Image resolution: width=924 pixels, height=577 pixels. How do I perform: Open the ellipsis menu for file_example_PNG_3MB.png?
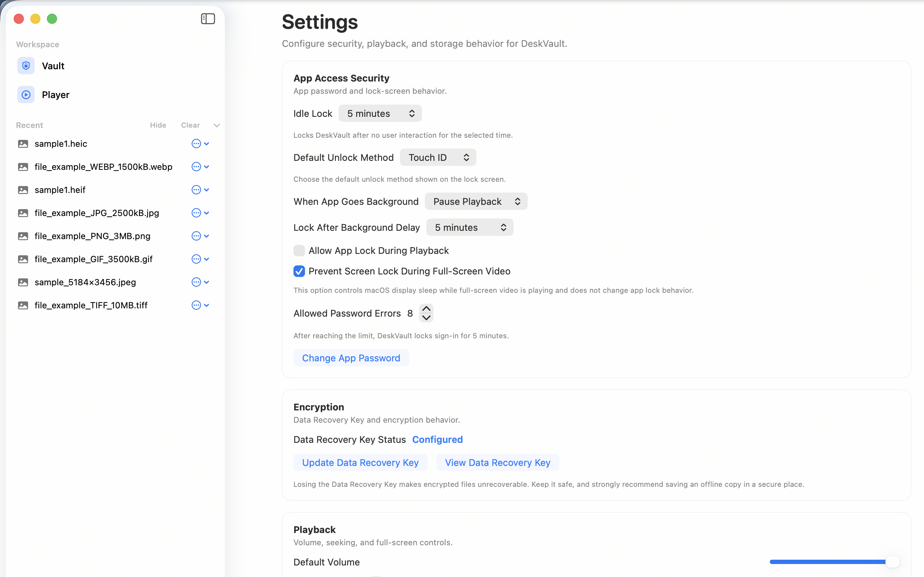pyautogui.click(x=196, y=236)
